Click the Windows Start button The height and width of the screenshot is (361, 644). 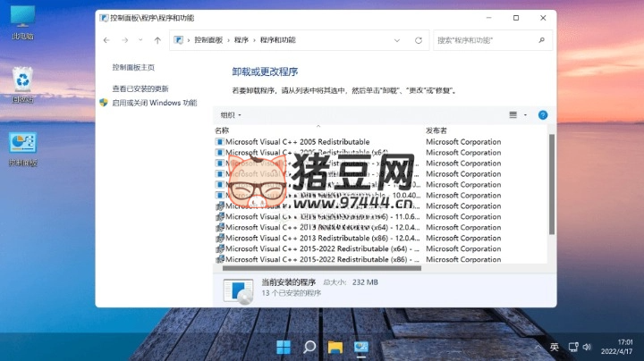pyautogui.click(x=284, y=347)
